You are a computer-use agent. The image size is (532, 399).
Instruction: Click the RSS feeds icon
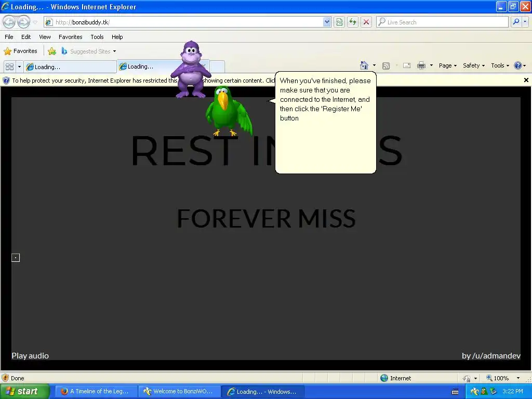click(x=386, y=66)
